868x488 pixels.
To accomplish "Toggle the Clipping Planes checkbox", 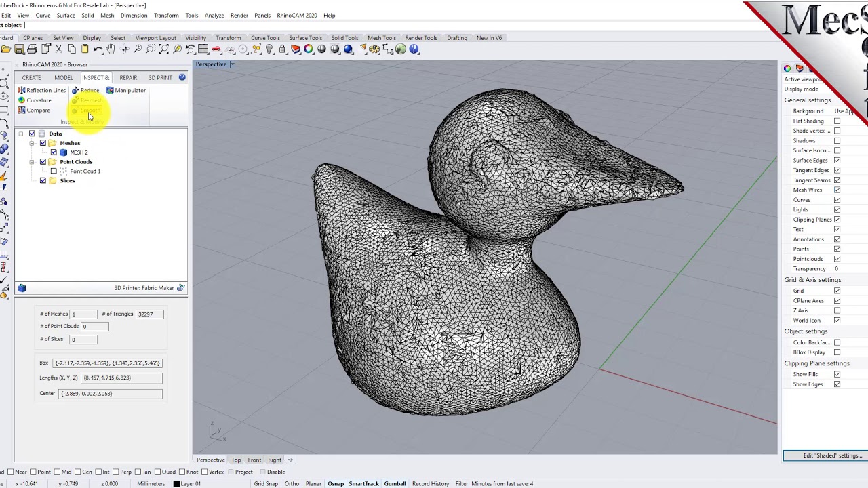I will tap(837, 220).
